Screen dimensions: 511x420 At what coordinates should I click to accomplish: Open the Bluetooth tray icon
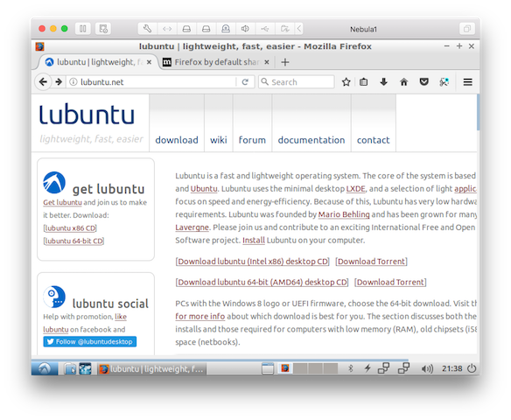click(351, 368)
